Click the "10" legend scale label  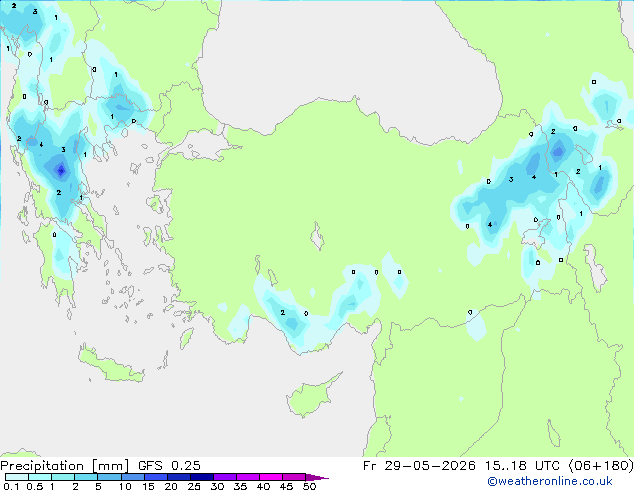pos(125,486)
